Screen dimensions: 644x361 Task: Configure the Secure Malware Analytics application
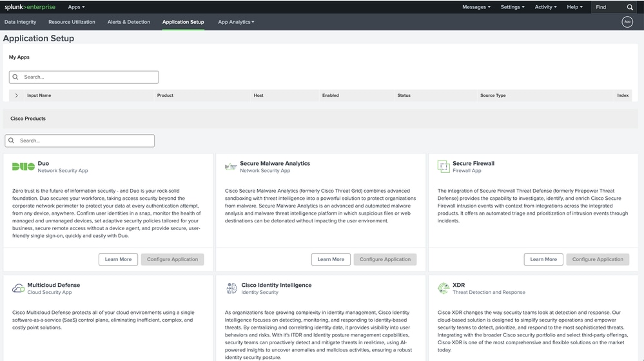pos(385,259)
